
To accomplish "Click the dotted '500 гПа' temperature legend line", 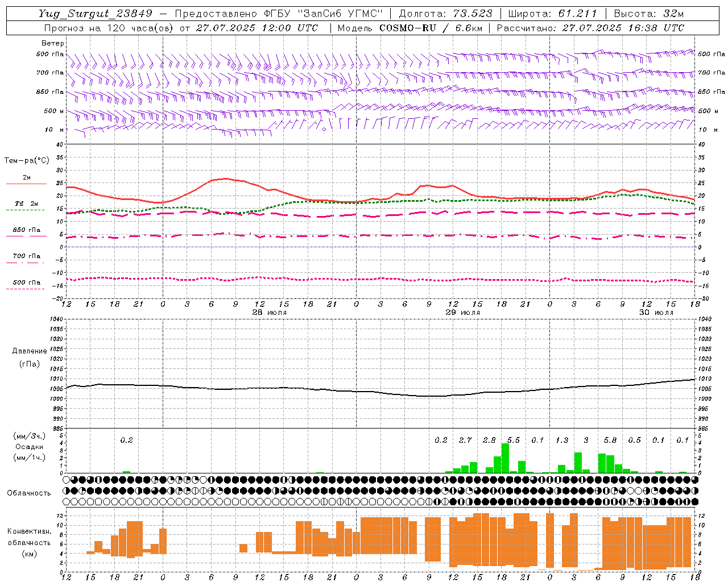I will pos(26,289).
